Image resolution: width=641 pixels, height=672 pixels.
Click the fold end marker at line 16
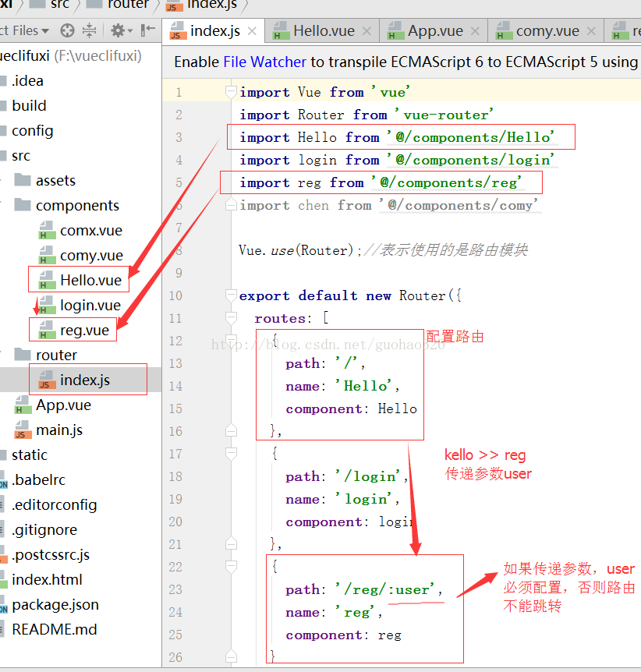point(231,431)
